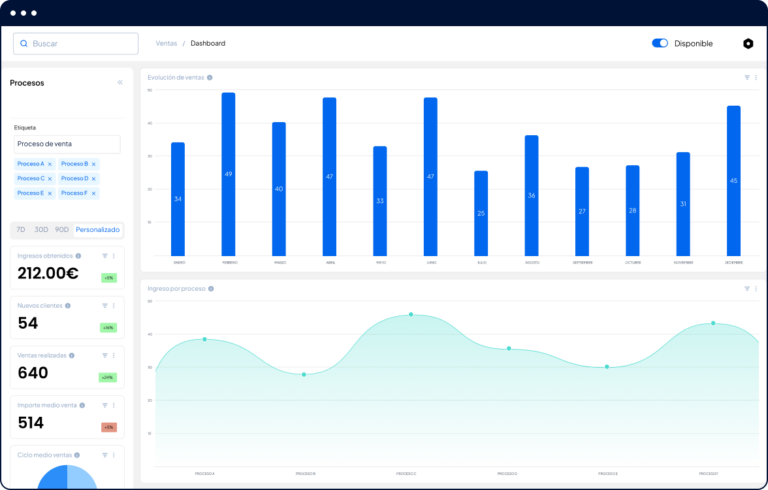Image resolution: width=768 pixels, height=490 pixels.
Task: Click the green badge on Ingresos obtenidos
Action: [109, 278]
